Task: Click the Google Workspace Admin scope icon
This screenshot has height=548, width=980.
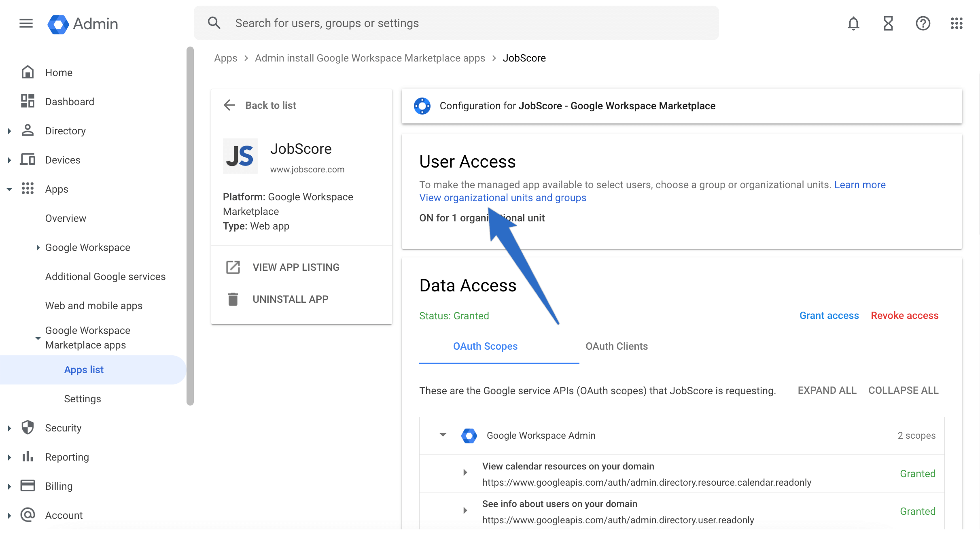Action: [x=469, y=436]
